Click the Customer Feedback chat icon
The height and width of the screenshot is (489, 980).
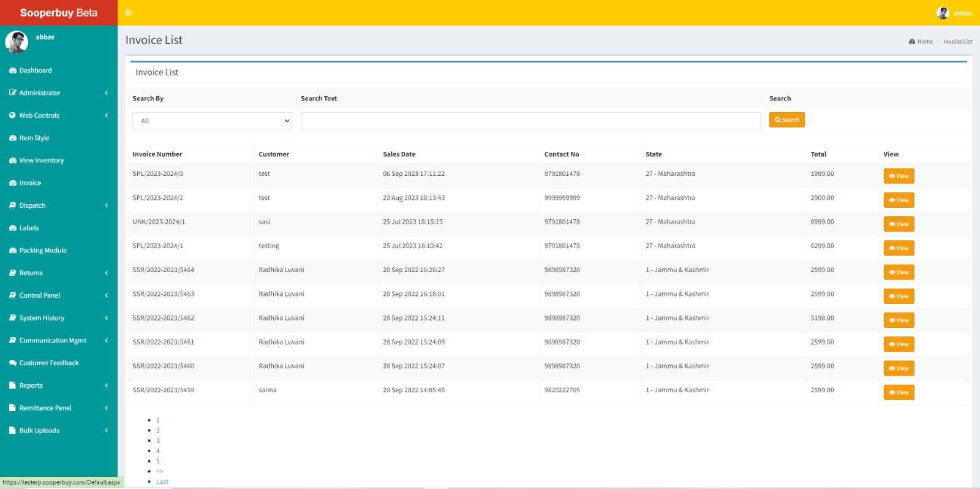click(x=12, y=363)
